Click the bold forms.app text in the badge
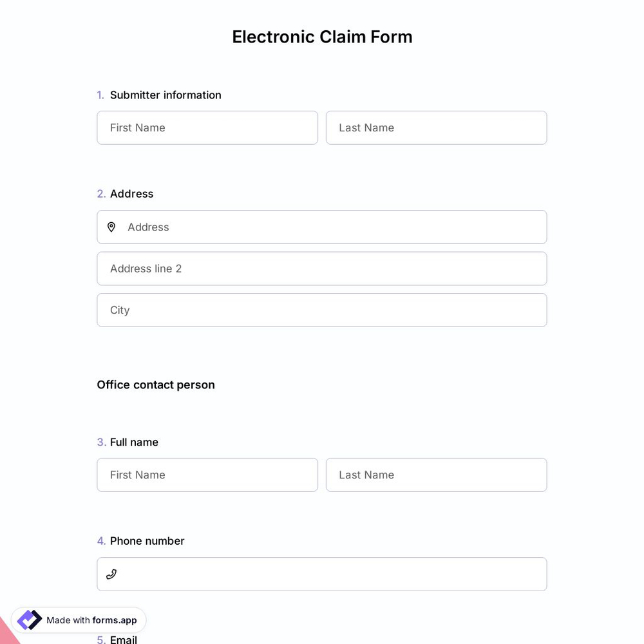This screenshot has height=644, width=644. 113,620
